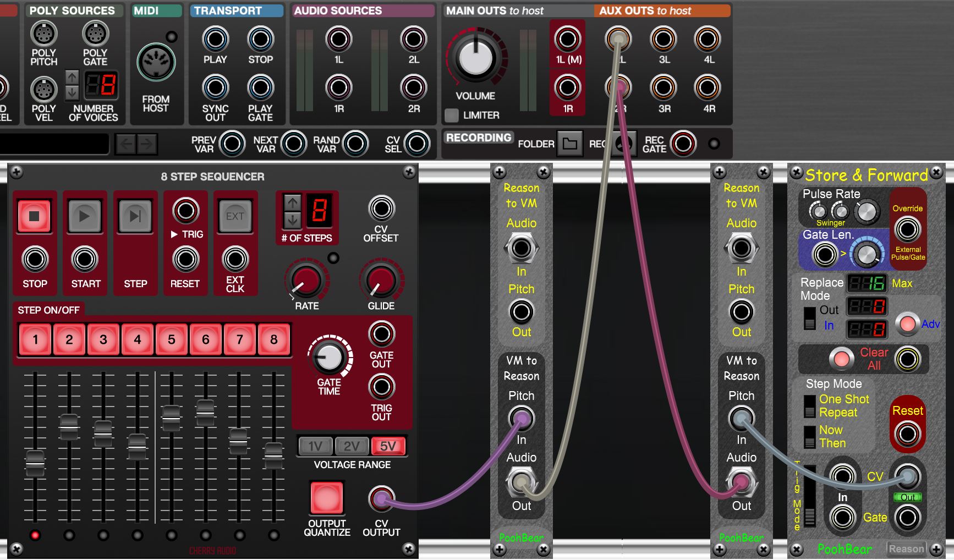
Task: Select the 5V voltage range
Action: [x=388, y=447]
